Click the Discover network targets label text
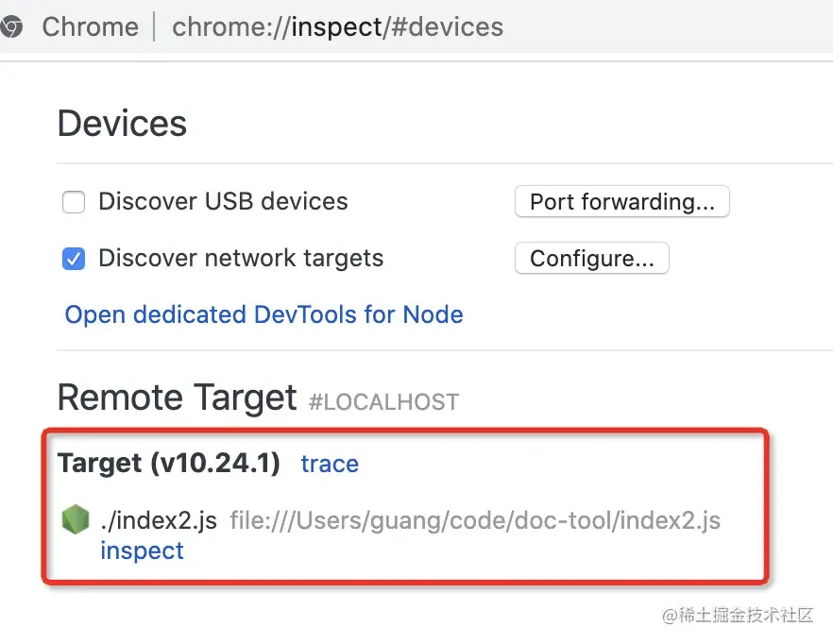 click(241, 258)
